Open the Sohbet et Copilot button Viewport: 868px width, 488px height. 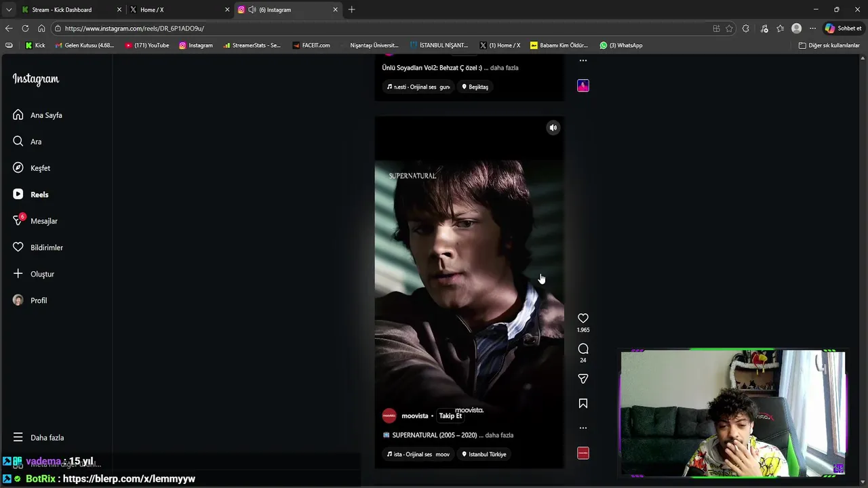[x=843, y=28]
